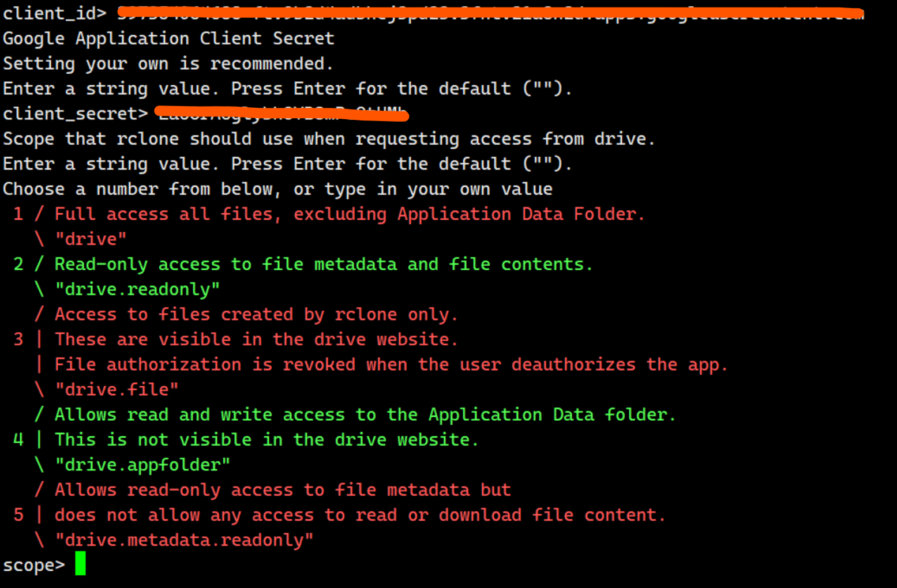The height and width of the screenshot is (588, 897).
Task: Click the "Scope that rclone should use" line
Action: click(x=329, y=139)
